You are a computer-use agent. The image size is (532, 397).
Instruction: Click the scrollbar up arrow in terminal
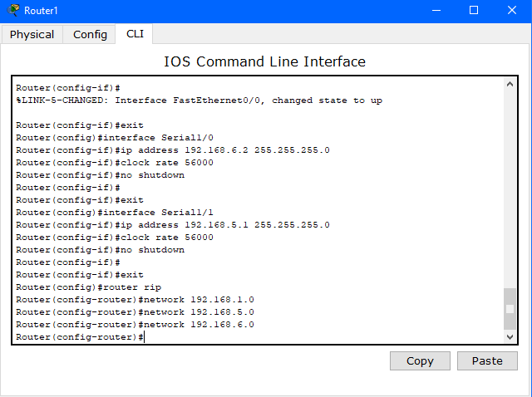[510, 84]
